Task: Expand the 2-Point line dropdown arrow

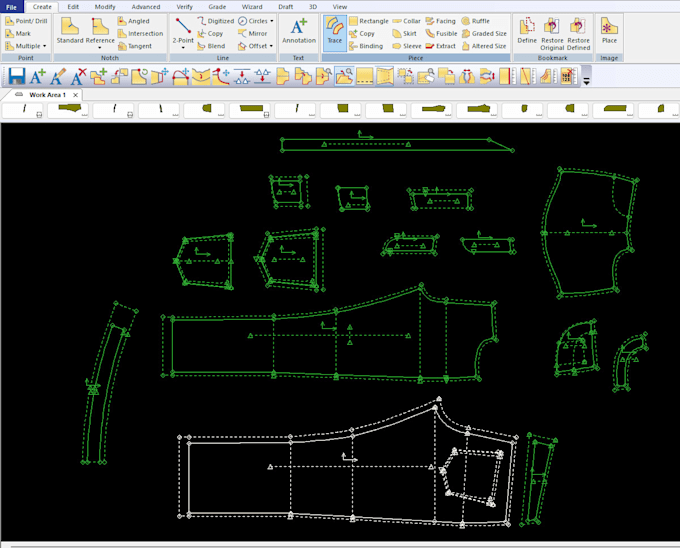Action: 183,47
